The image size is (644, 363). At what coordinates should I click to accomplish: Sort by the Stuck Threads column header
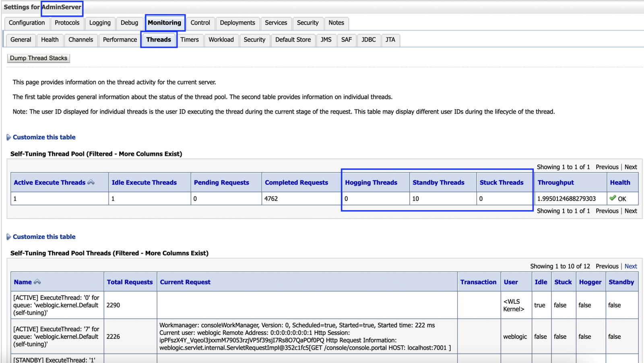(501, 182)
